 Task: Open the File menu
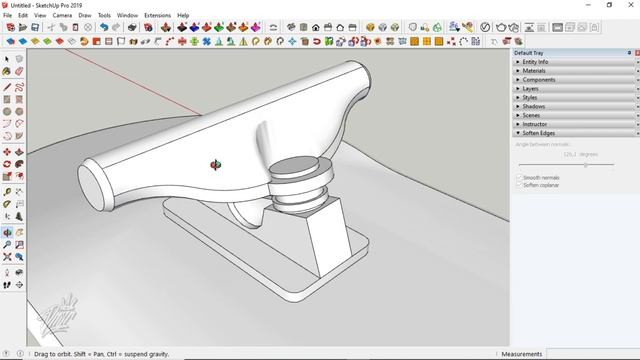[x=7, y=16]
